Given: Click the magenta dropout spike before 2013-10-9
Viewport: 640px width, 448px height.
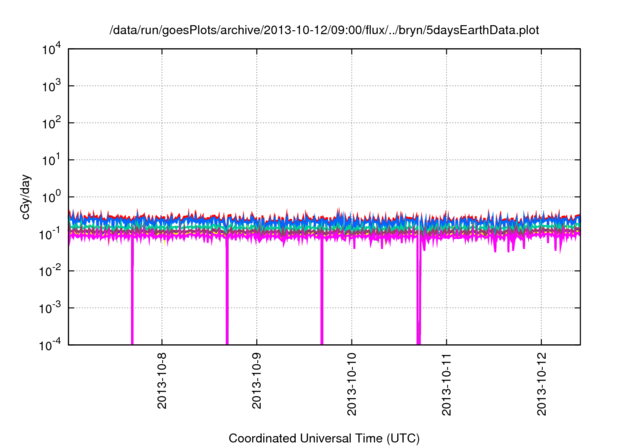Looking at the screenshot, I should (227, 292).
